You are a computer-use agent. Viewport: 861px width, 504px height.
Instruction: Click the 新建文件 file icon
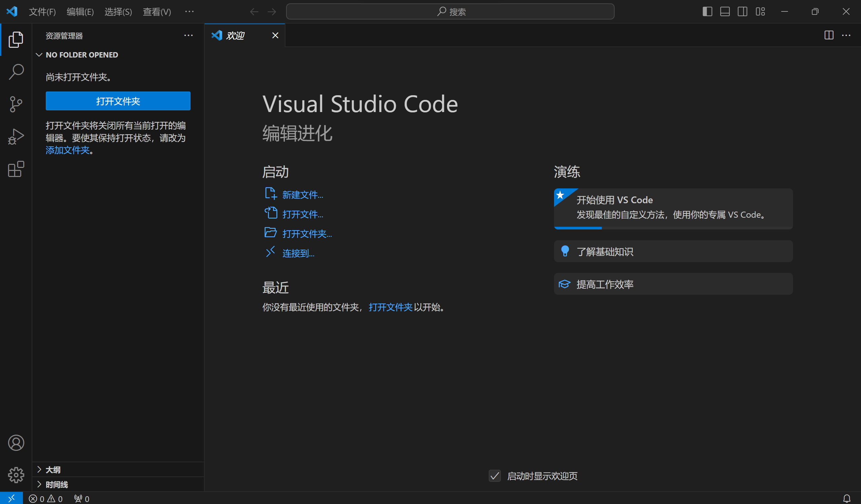(271, 193)
